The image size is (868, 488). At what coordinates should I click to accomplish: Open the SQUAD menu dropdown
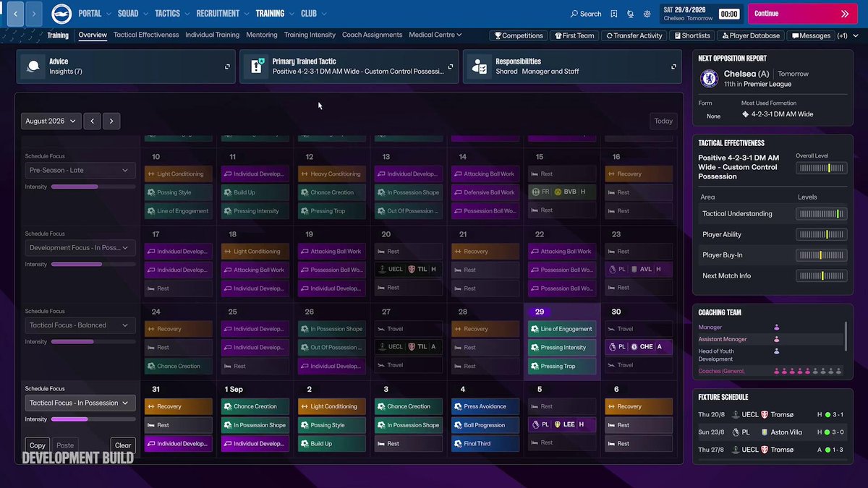(132, 14)
